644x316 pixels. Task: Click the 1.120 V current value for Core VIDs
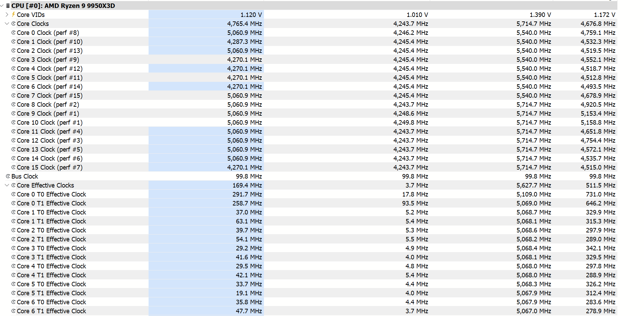251,15
